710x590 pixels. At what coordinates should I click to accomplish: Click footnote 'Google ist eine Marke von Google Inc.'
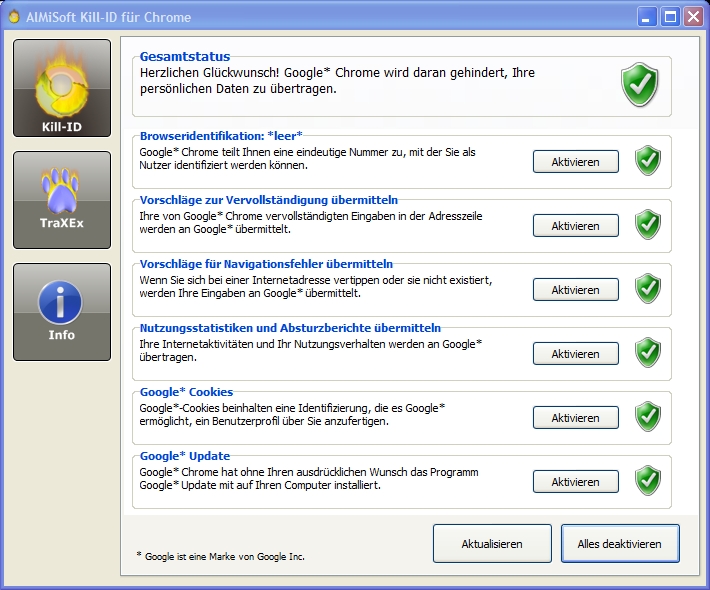221,556
